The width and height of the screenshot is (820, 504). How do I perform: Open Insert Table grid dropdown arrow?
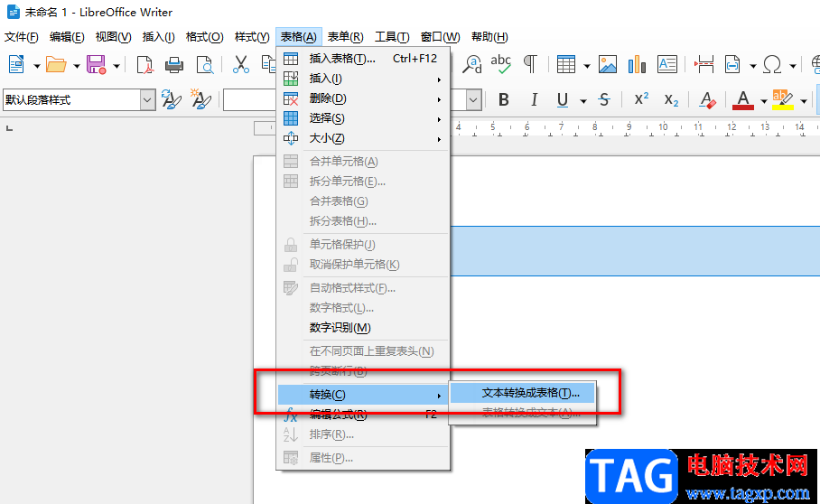tap(587, 66)
